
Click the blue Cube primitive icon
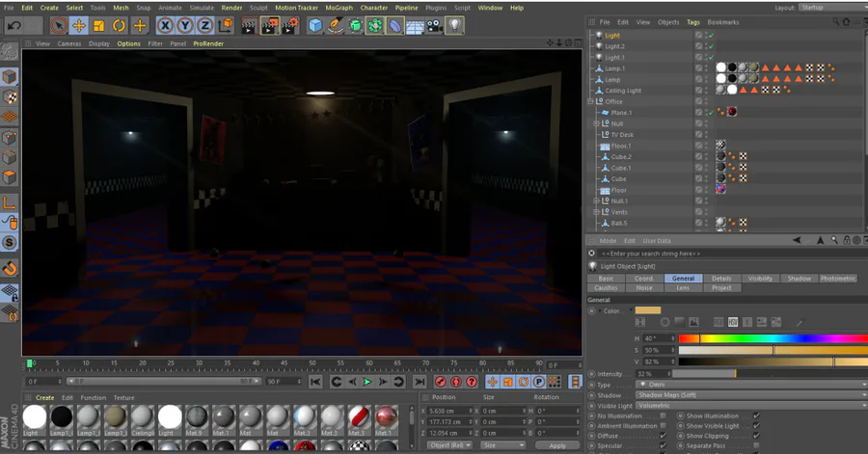pos(315,25)
